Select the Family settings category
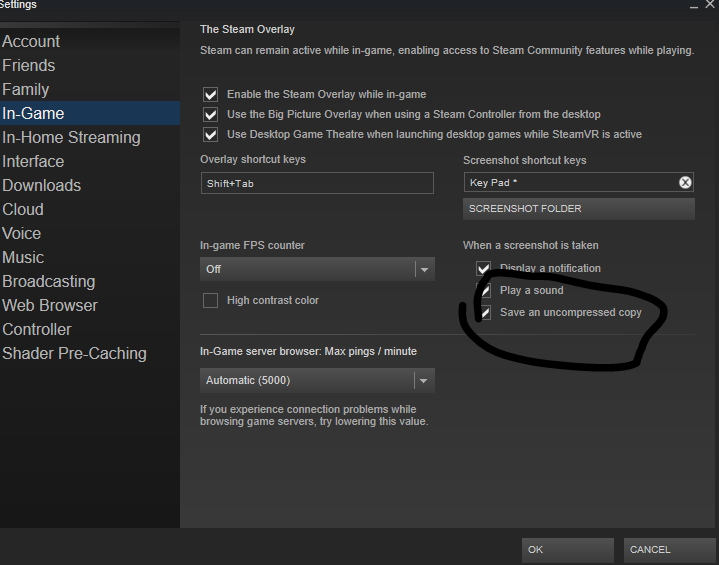Screen dimensions: 719x565 [x=90, y=89]
